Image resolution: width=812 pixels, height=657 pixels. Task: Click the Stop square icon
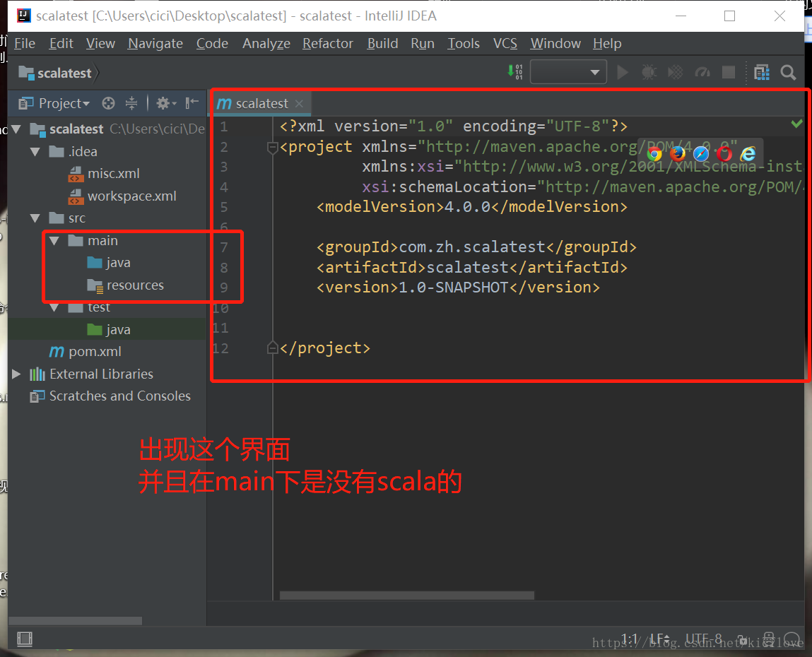pos(729,72)
